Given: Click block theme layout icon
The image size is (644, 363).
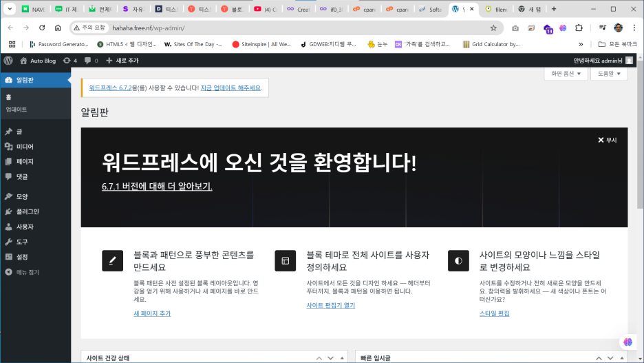Looking at the screenshot, I should (x=286, y=260).
